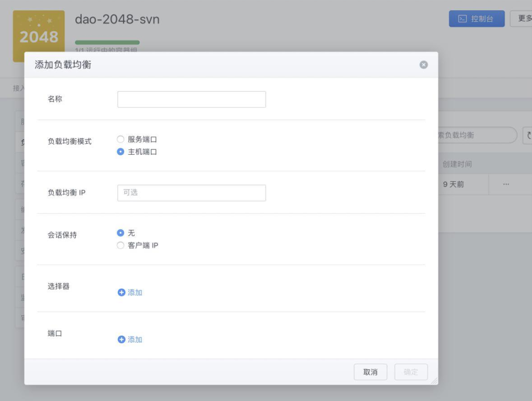The width and height of the screenshot is (532, 401).
Task: Focus the 名称 text field
Action: tap(191, 99)
